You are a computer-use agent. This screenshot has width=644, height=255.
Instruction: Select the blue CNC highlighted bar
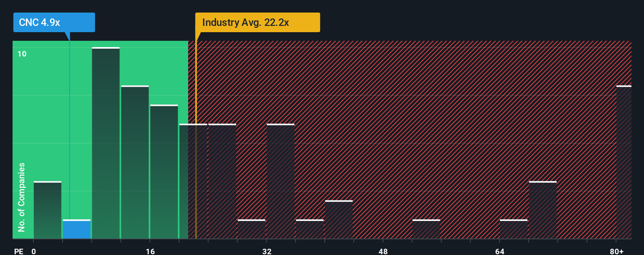(x=77, y=229)
